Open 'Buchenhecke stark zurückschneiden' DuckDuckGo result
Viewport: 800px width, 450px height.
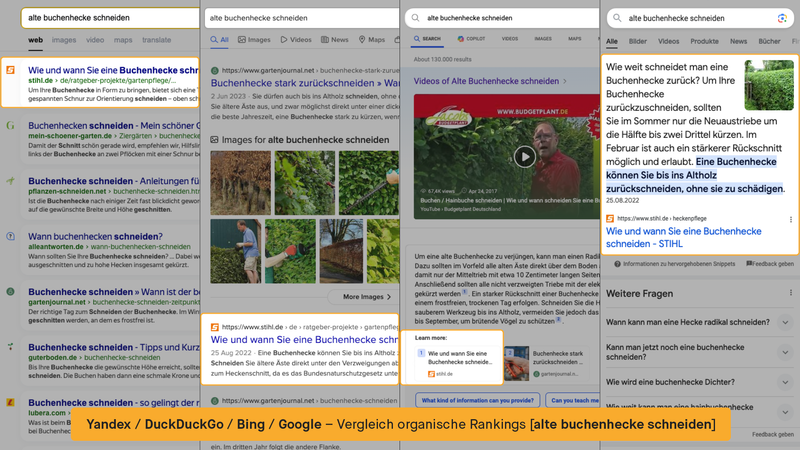(305, 83)
